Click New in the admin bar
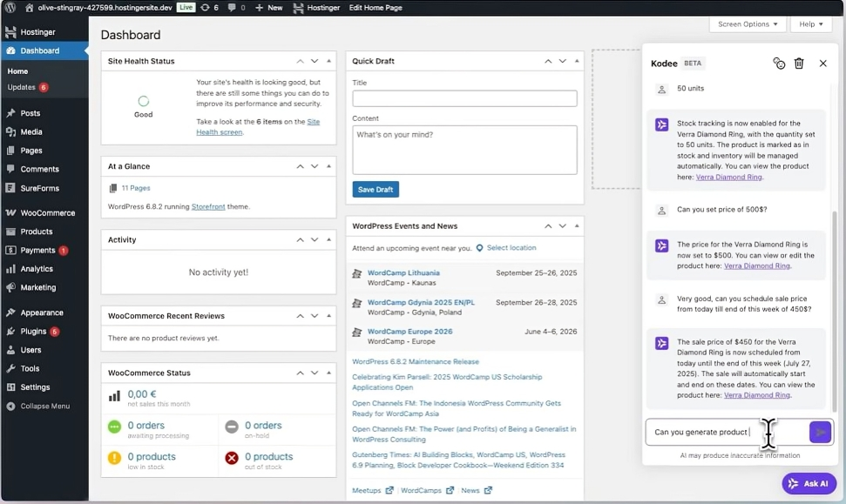 pos(268,8)
